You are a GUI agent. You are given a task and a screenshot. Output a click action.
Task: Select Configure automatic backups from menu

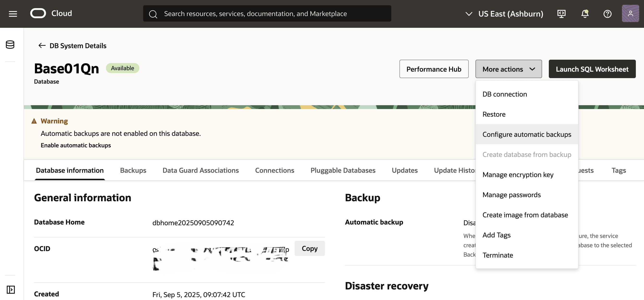click(527, 134)
